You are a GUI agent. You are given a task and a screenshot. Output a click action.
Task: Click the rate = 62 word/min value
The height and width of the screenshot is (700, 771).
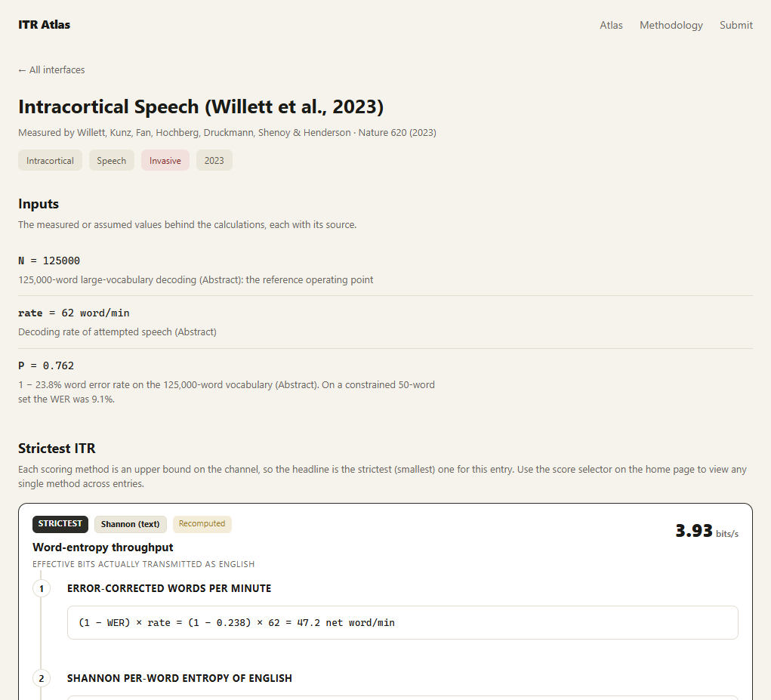point(74,313)
